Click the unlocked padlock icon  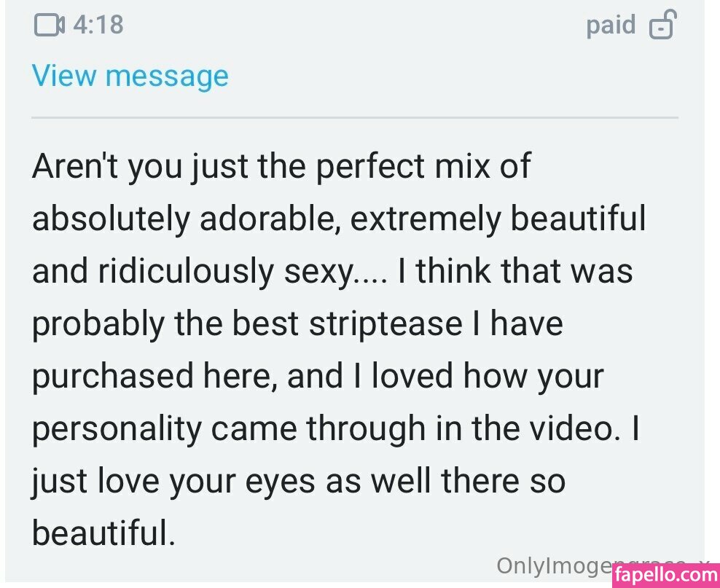tap(662, 24)
